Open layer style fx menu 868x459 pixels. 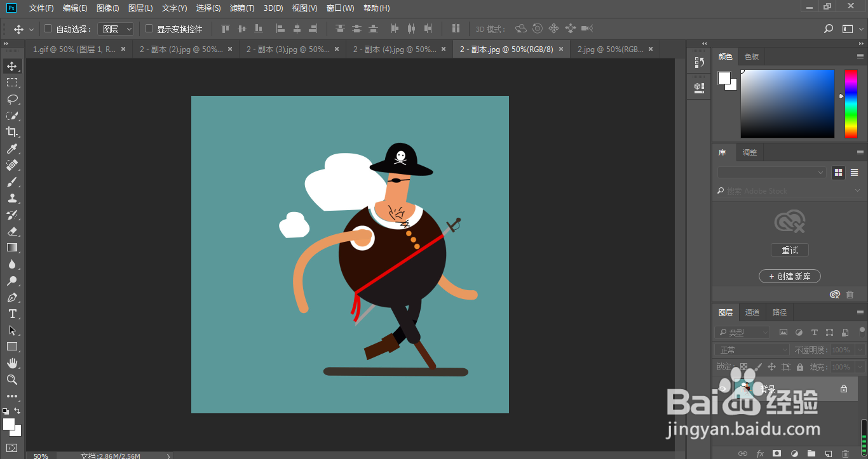[x=759, y=453]
